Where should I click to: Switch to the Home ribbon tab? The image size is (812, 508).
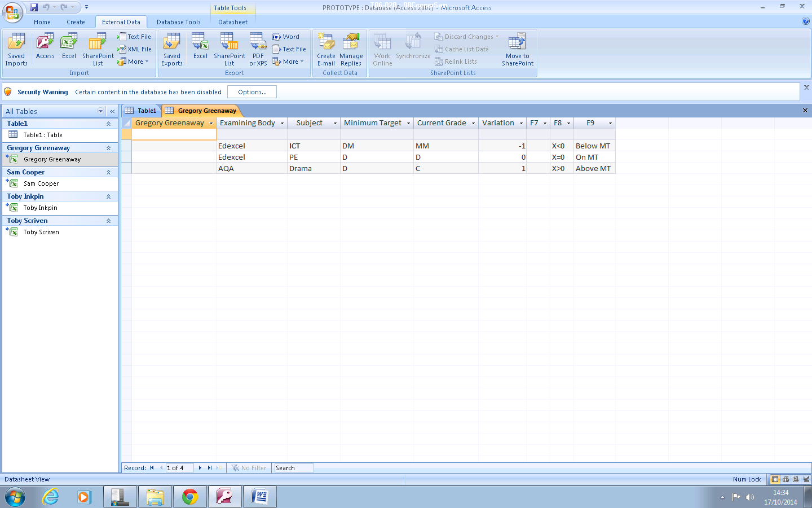[42, 22]
